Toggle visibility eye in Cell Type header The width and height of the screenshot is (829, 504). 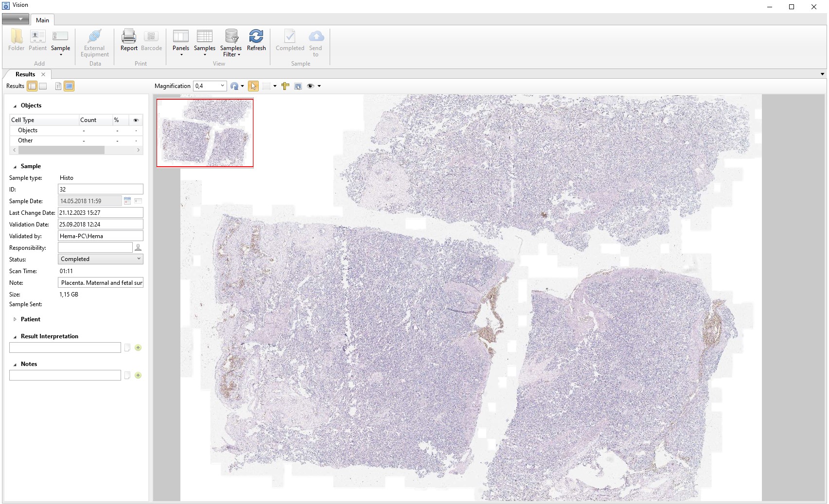(136, 120)
